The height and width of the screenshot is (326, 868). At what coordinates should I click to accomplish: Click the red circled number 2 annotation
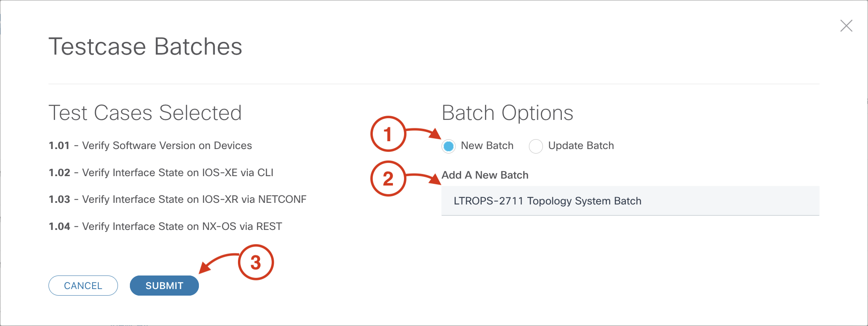pos(388,179)
